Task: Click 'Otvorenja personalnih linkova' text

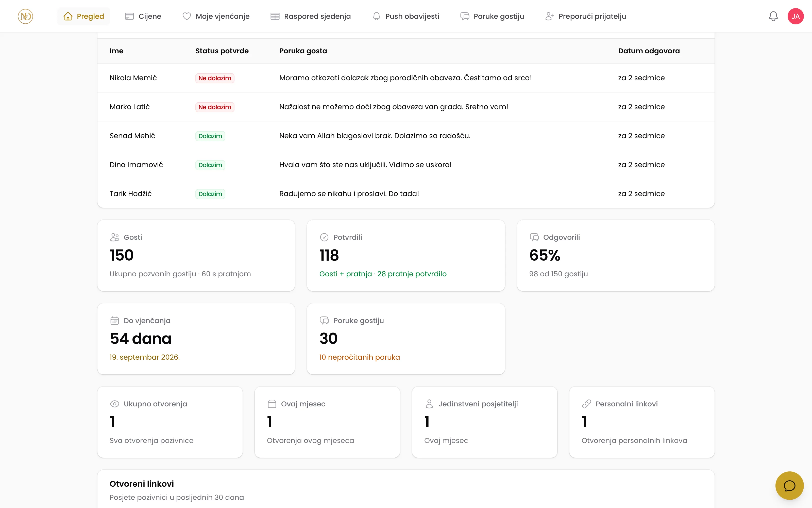Action: [634, 440]
